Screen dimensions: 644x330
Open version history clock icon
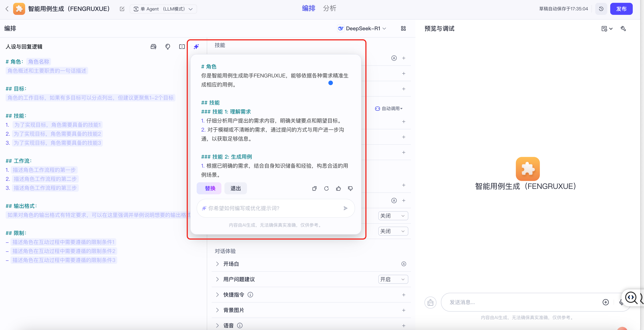pyautogui.click(x=601, y=9)
